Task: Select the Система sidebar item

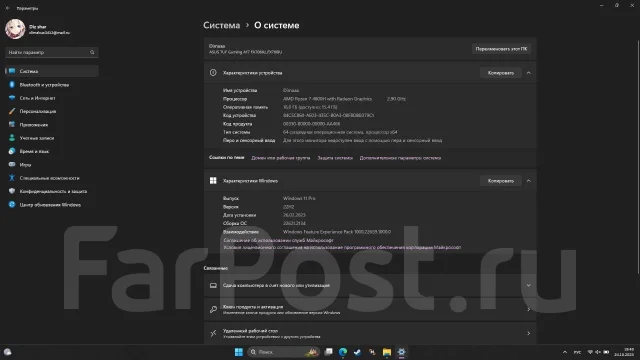Action: pos(51,71)
